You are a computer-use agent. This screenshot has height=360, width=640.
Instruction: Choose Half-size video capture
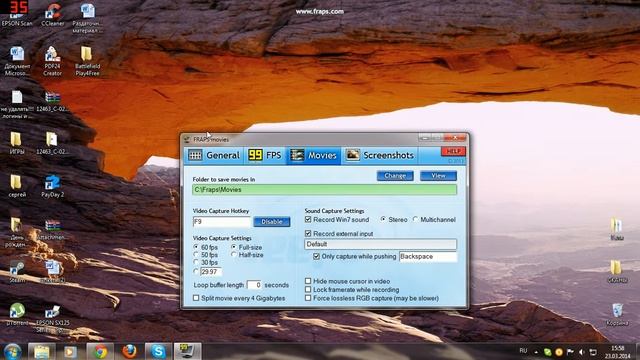[234, 254]
